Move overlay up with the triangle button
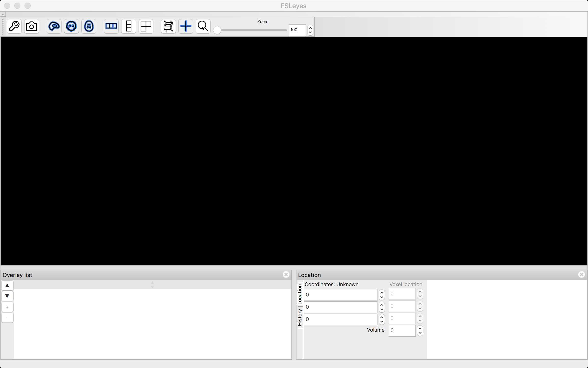This screenshot has height=368, width=588. coord(7,285)
